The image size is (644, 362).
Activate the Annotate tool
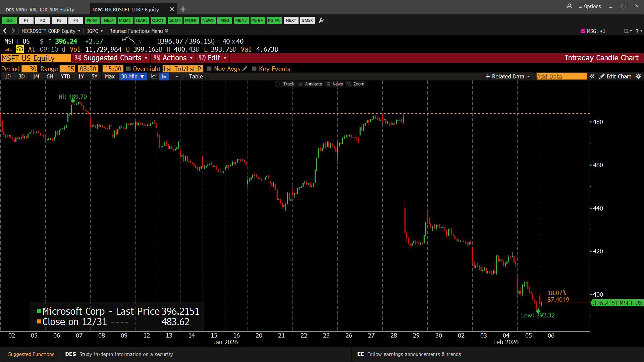[310, 84]
